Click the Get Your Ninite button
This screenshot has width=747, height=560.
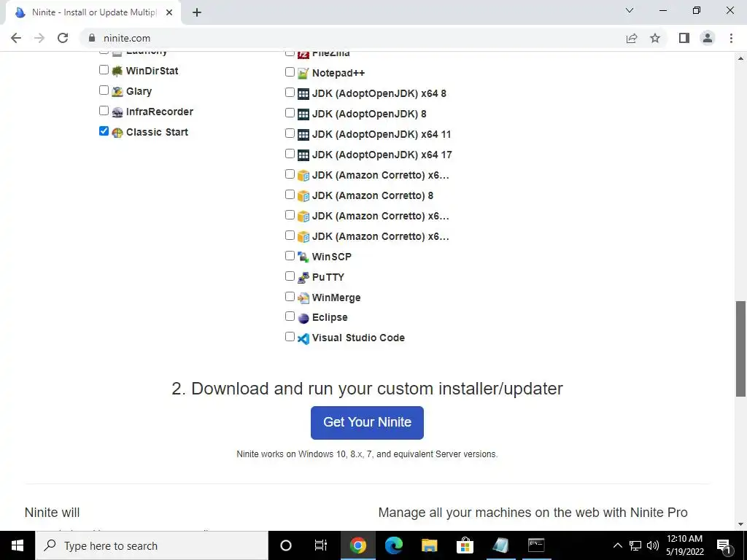coord(367,422)
